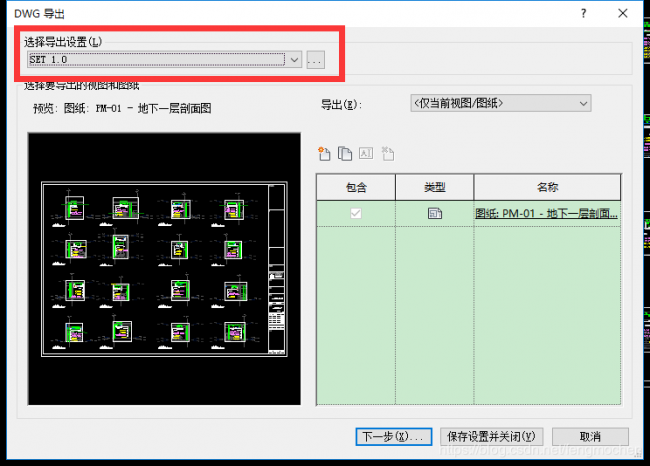
Task: Expand the 导出 view/sheet dropdown
Action: click(x=500, y=103)
